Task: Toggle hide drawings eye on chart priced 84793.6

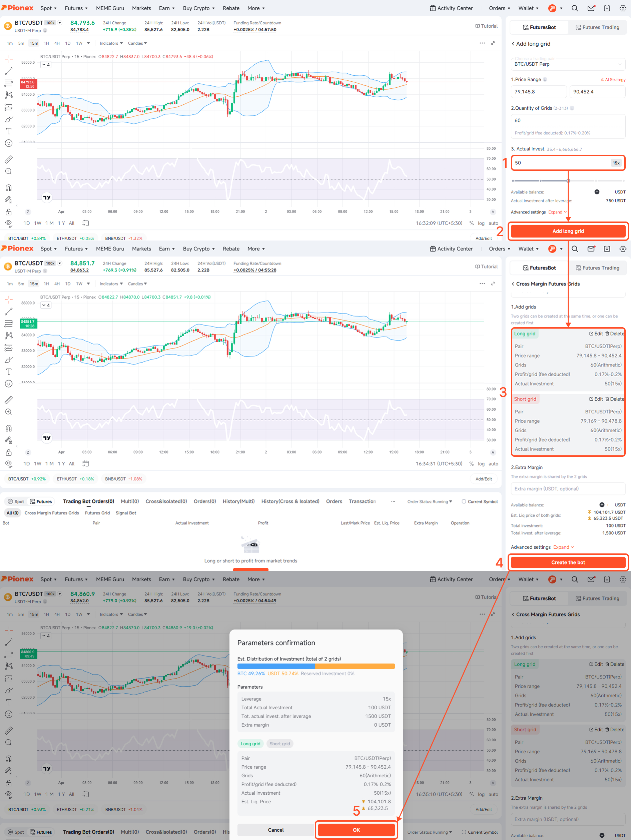Action: [8, 223]
